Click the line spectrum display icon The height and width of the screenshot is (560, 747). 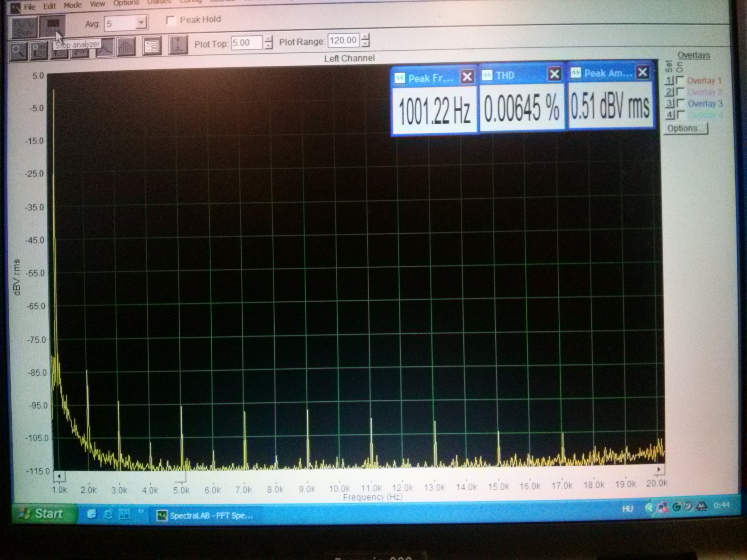pos(105,48)
